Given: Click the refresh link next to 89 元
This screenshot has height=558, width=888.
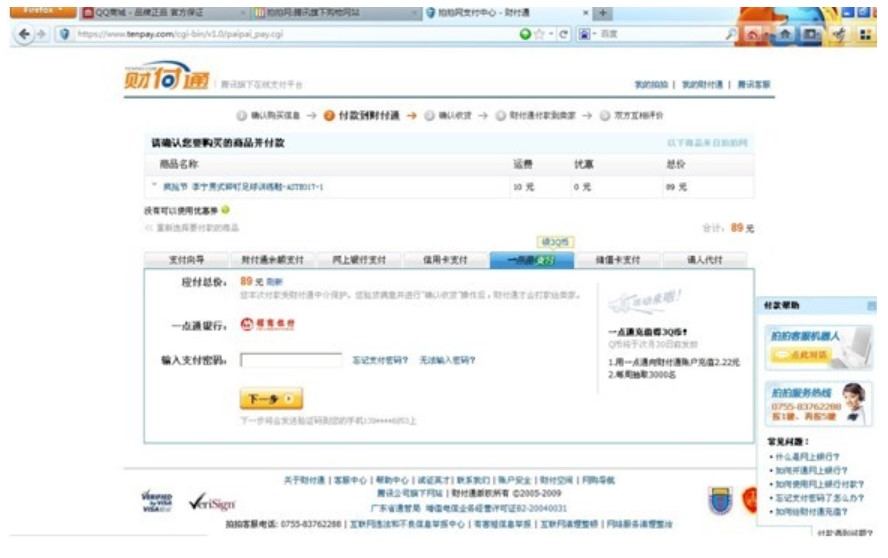Looking at the screenshot, I should point(274,282).
